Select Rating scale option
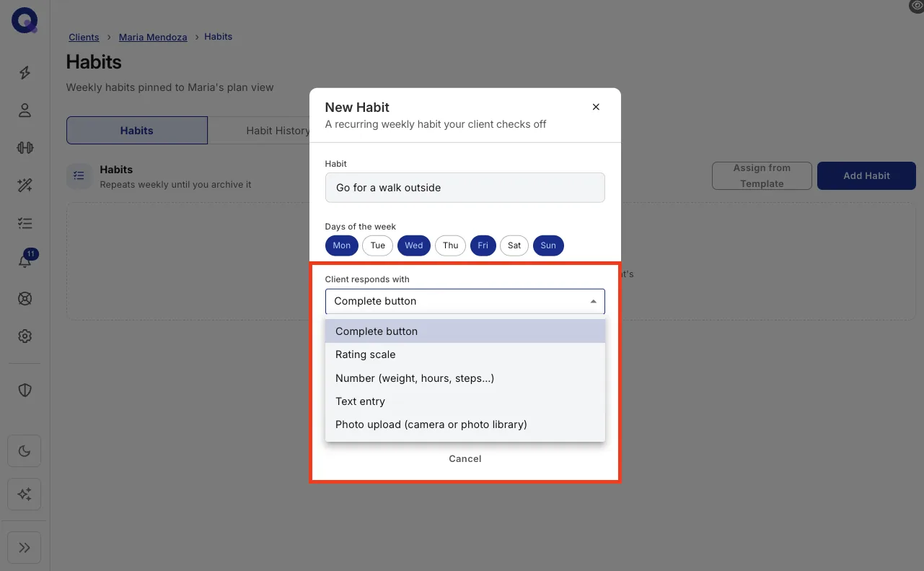924x571 pixels. click(x=465, y=354)
